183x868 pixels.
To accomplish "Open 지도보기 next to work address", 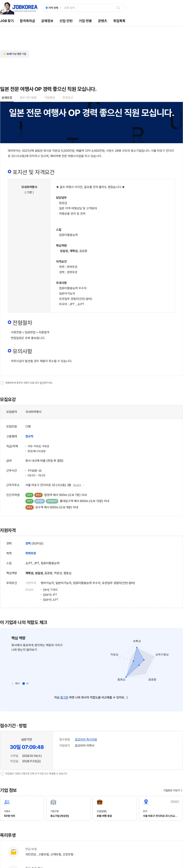I will pos(77,485).
